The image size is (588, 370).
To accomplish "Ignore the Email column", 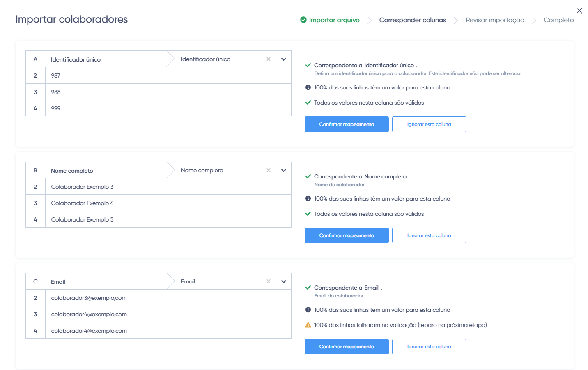I will [429, 347].
